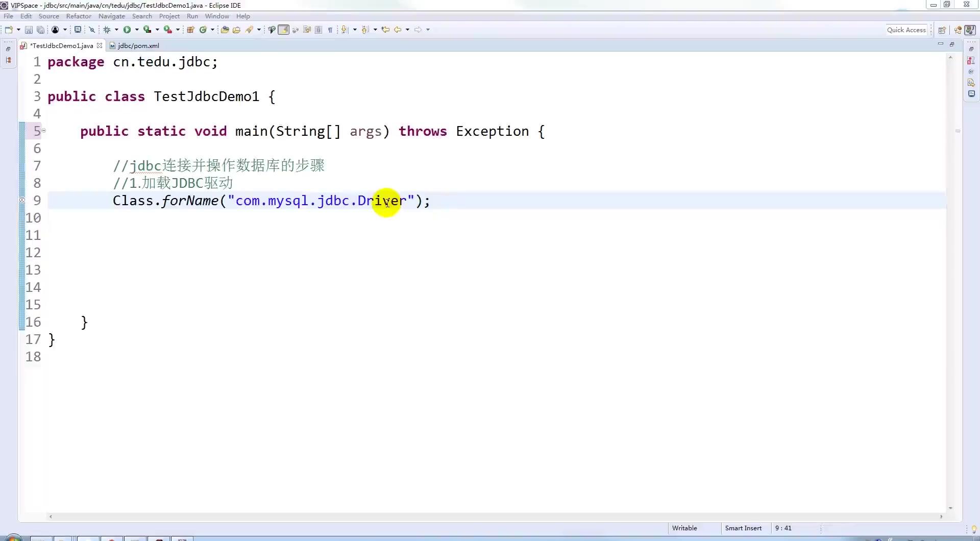980x541 pixels.
Task: Open the Source menu
Action: [x=49, y=16]
